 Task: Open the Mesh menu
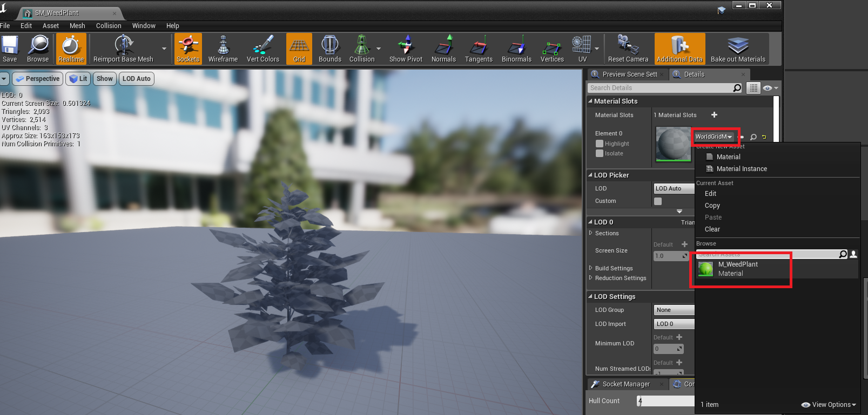(77, 26)
